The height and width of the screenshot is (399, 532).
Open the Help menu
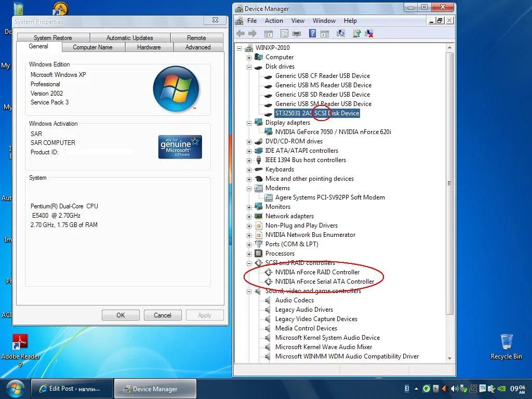pyautogui.click(x=350, y=21)
